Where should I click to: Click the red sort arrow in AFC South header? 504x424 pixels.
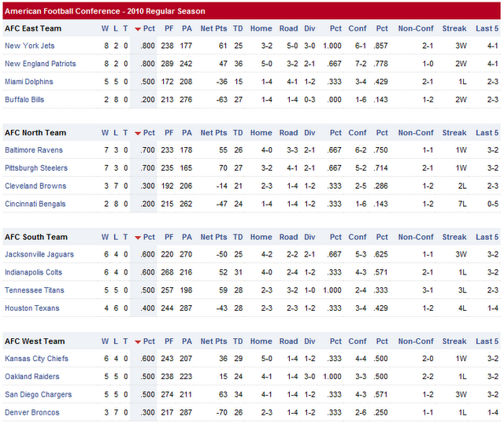click(138, 238)
